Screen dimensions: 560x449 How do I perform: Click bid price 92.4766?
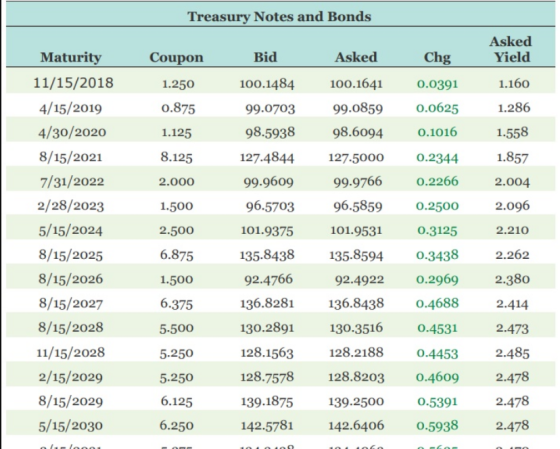pos(269,279)
